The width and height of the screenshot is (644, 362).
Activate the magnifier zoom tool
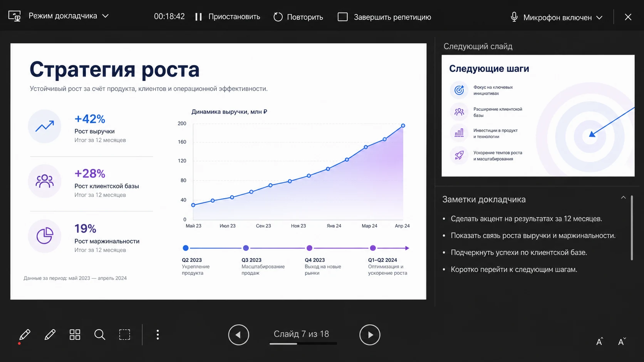[x=100, y=335]
